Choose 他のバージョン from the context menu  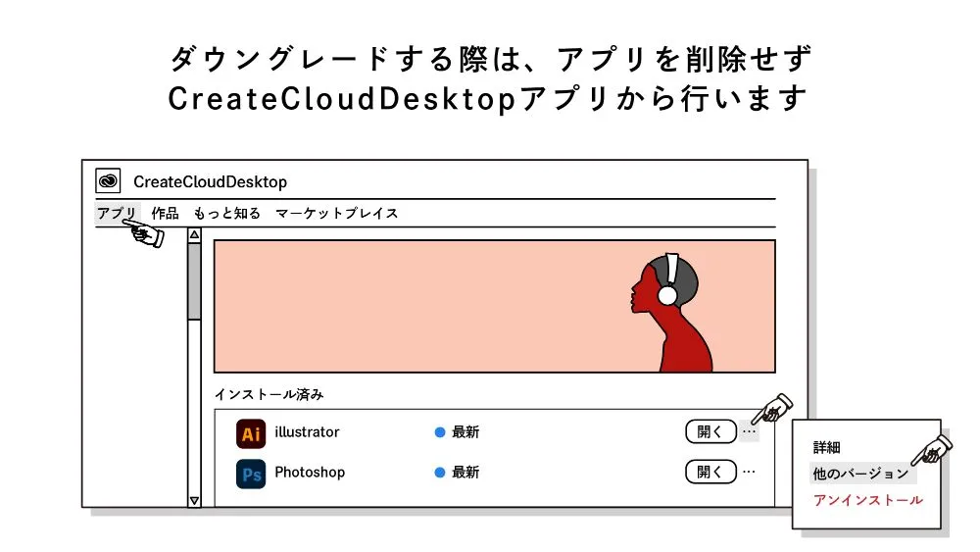[x=860, y=474]
